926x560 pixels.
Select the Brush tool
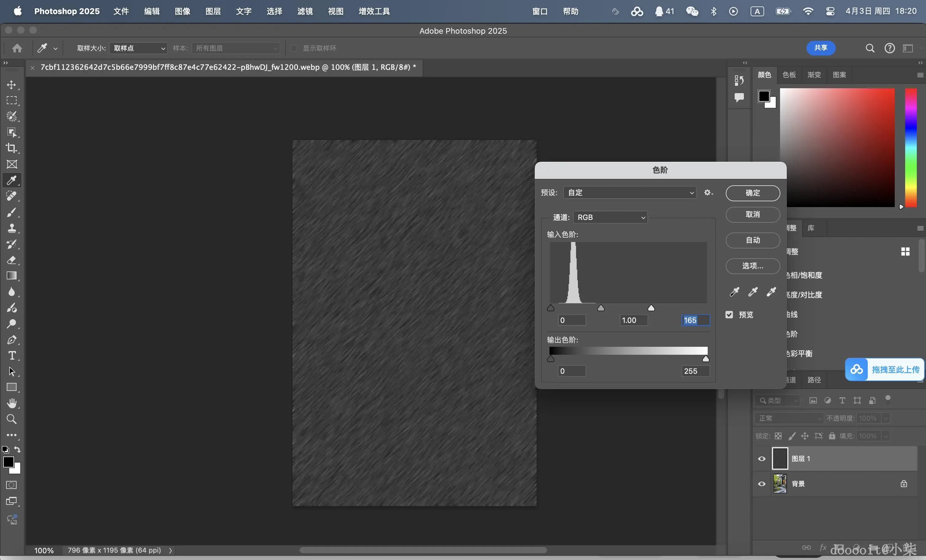click(12, 212)
